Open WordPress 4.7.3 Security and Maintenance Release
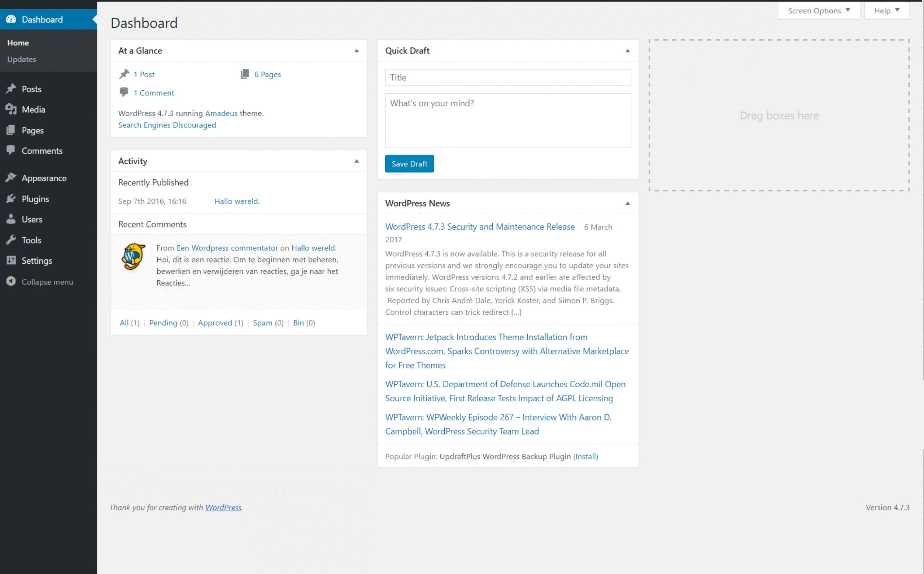 click(480, 226)
